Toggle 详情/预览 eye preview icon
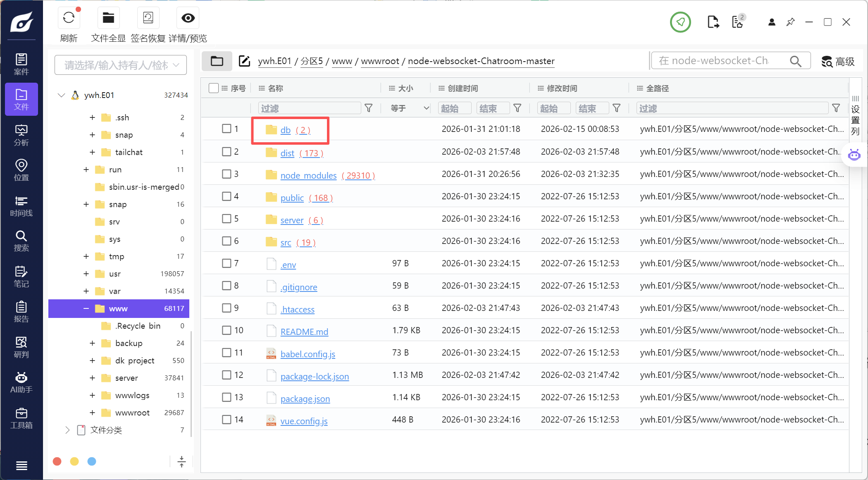This screenshot has width=868, height=480. click(188, 18)
